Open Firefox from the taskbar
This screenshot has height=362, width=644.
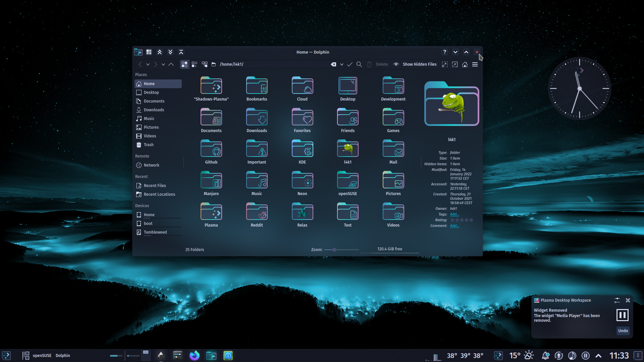click(x=195, y=355)
